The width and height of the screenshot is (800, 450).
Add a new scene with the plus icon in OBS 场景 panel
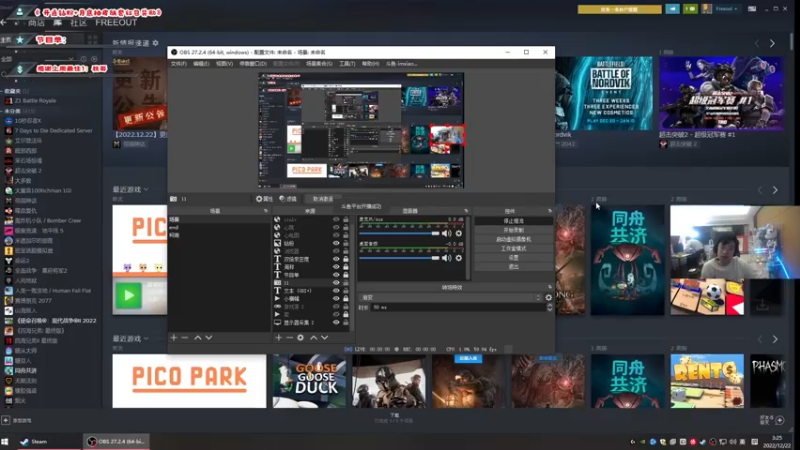tap(174, 337)
